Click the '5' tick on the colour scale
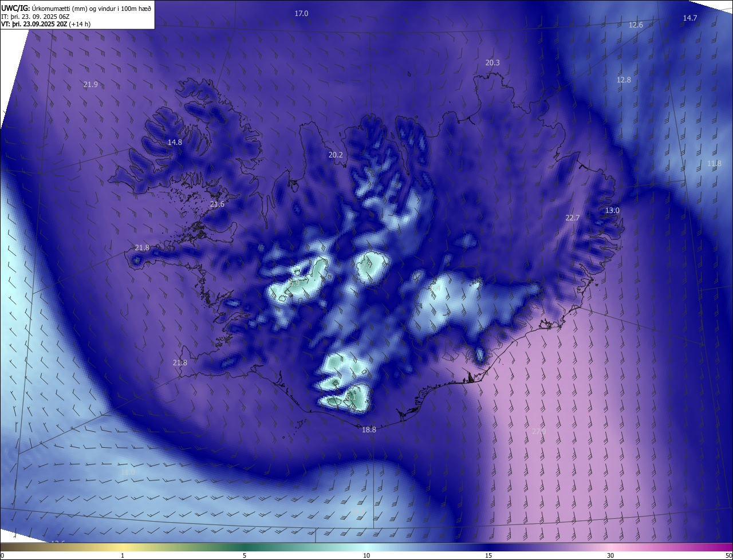Screen dimensions: 733x560 (245, 555)
